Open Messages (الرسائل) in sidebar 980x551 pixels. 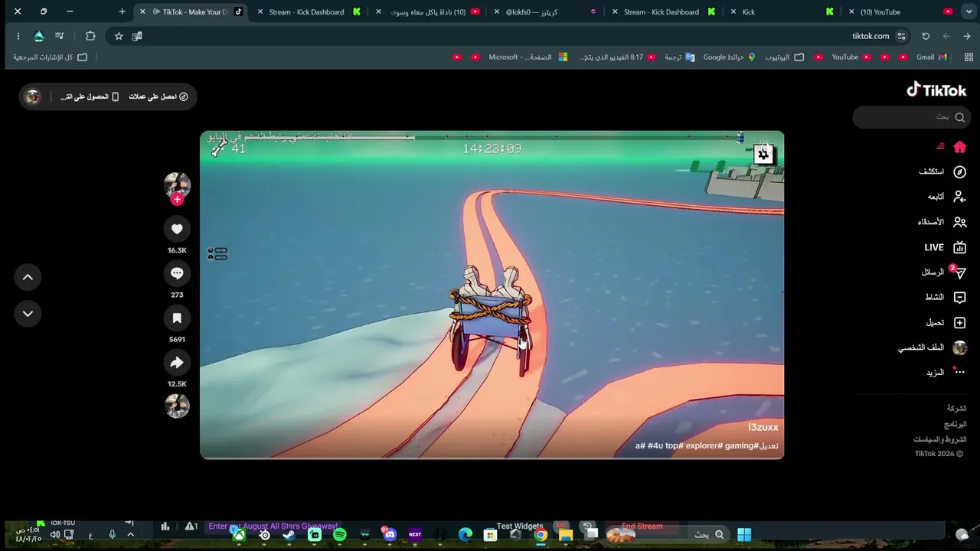(x=944, y=272)
